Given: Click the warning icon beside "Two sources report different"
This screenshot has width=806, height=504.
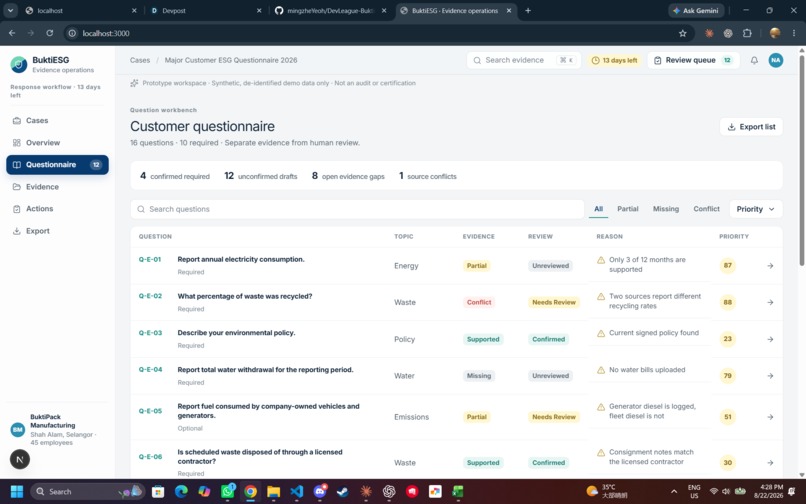Looking at the screenshot, I should [x=601, y=296].
